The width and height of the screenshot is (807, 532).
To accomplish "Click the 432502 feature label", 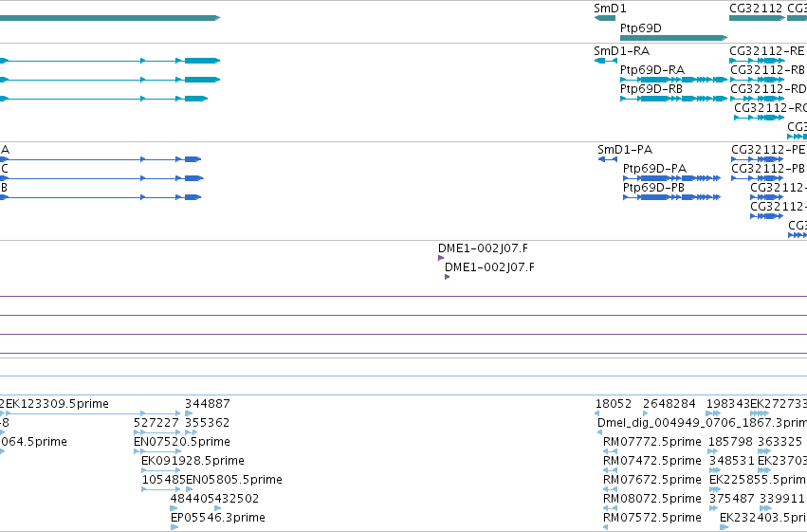I will [237, 499].
